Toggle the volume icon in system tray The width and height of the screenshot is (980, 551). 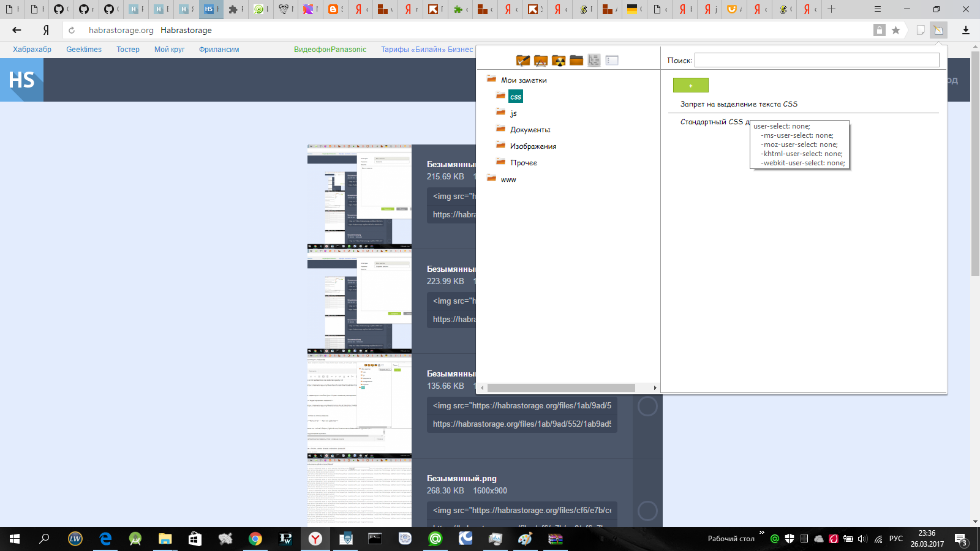click(x=862, y=539)
